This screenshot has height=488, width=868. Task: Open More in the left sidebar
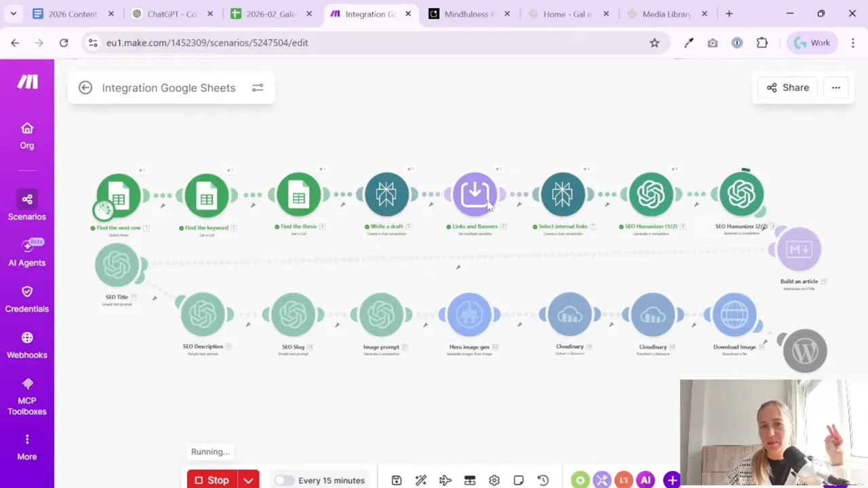[x=27, y=447]
